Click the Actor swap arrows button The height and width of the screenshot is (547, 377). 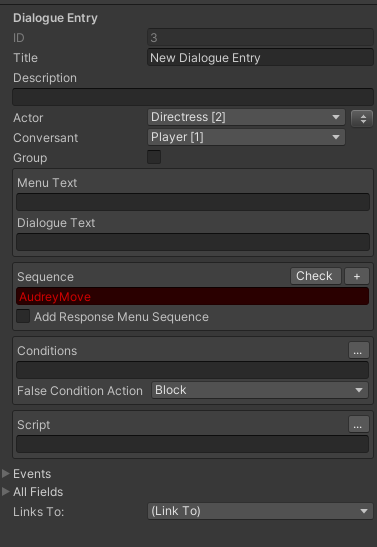pyautogui.click(x=362, y=118)
